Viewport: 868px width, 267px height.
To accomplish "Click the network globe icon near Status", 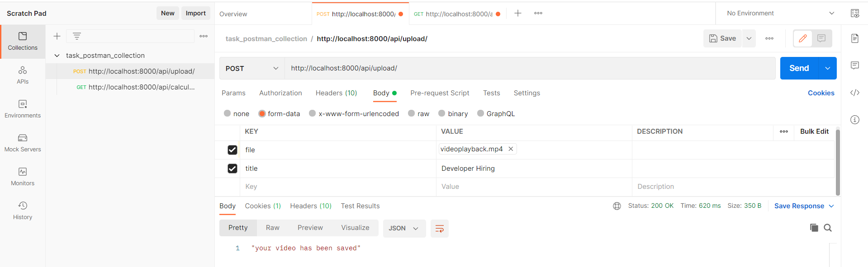I will (617, 206).
